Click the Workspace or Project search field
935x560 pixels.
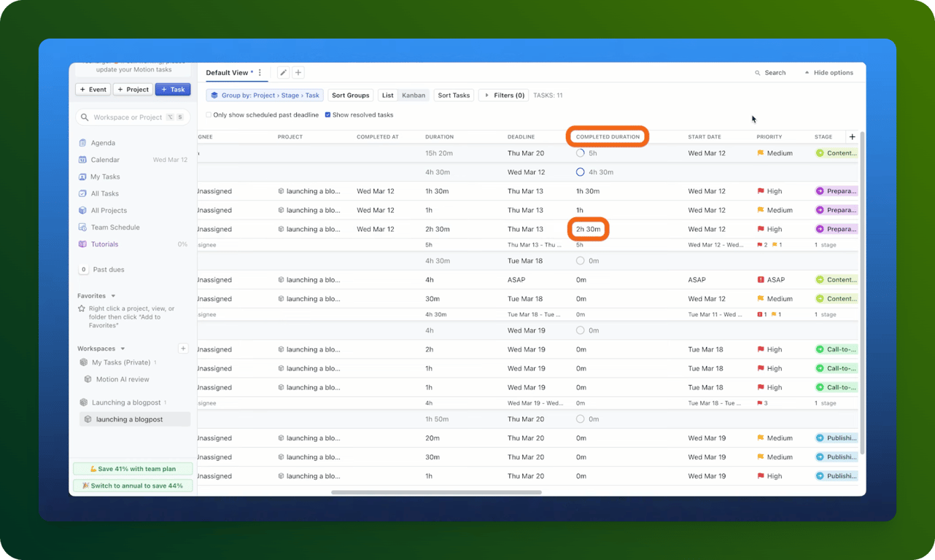tap(133, 117)
